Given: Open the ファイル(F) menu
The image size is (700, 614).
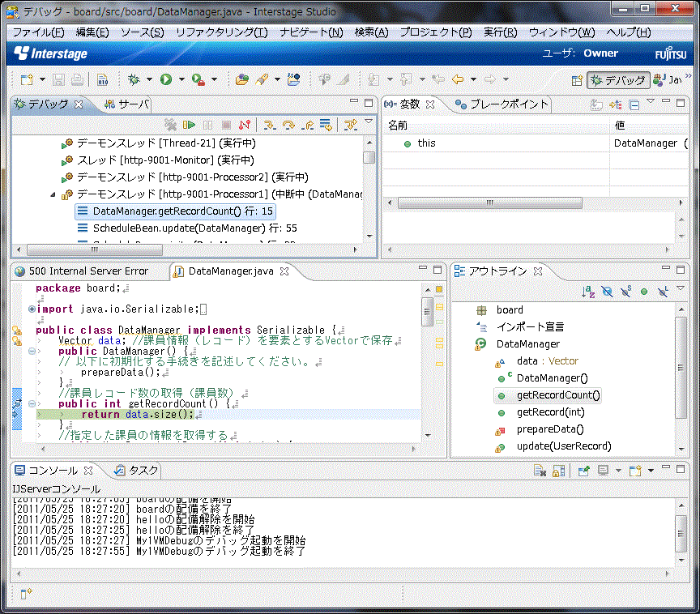Looking at the screenshot, I should click(x=38, y=32).
